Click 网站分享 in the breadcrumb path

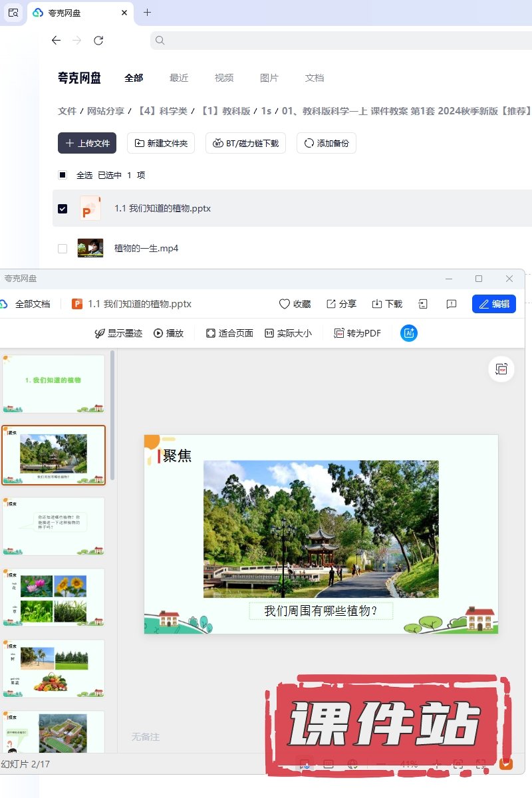coord(106,111)
